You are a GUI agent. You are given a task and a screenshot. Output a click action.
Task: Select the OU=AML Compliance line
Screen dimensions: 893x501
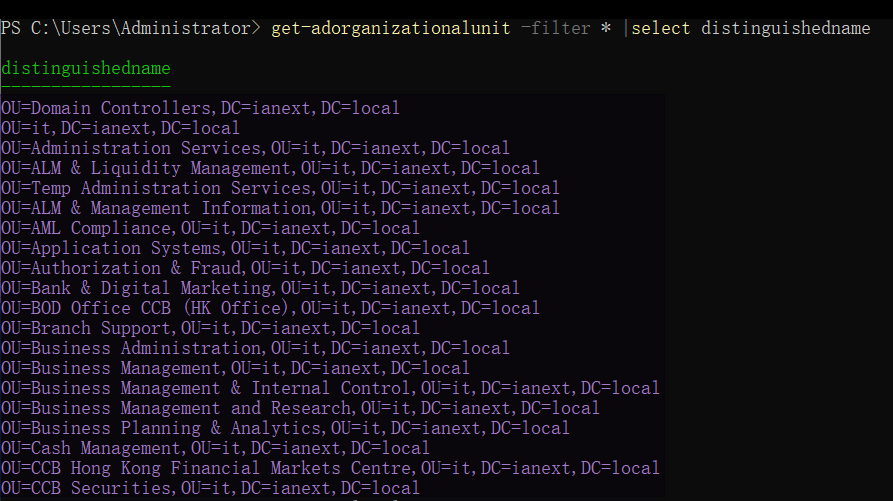point(210,228)
